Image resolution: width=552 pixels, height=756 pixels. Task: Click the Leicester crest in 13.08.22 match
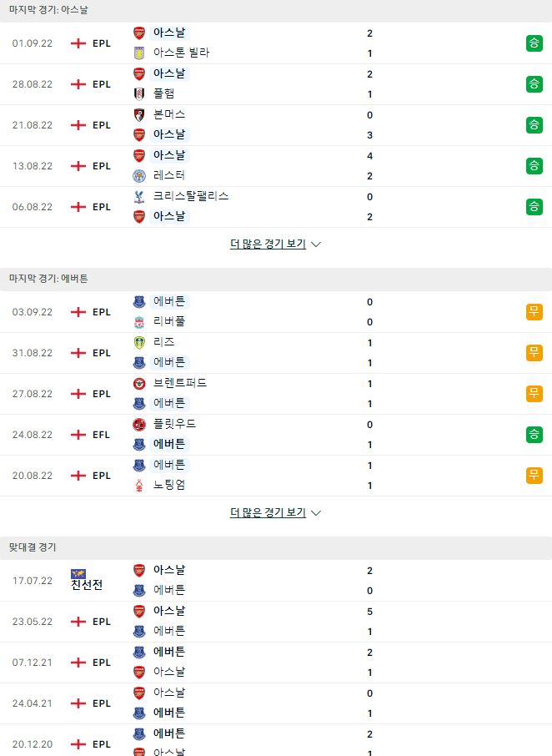[139, 176]
